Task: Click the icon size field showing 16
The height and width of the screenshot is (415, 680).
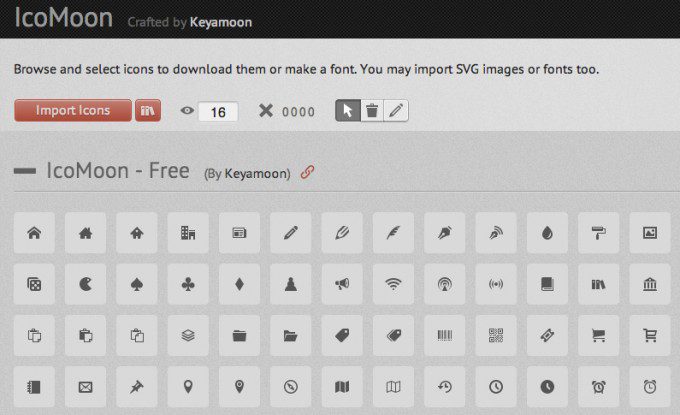Action: pos(218,112)
